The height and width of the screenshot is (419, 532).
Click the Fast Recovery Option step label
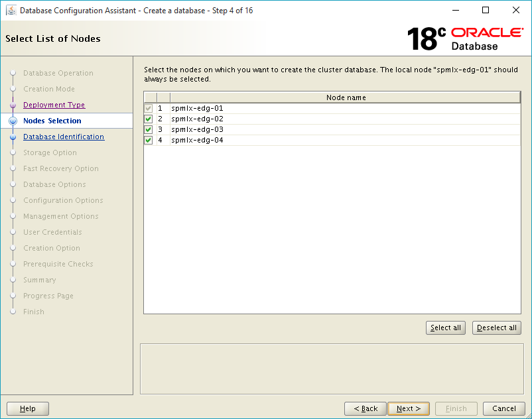pos(61,168)
